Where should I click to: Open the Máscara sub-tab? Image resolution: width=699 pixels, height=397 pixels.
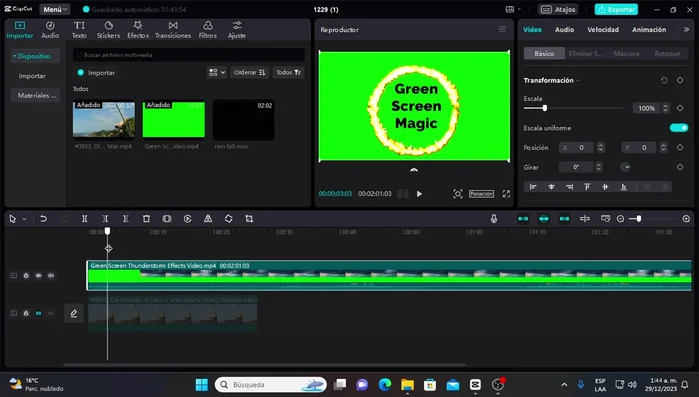pos(626,53)
